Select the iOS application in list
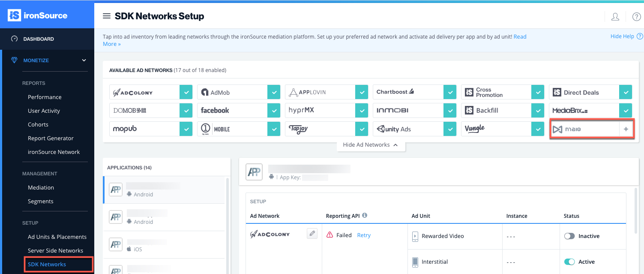The width and height of the screenshot is (644, 274). coord(164,245)
